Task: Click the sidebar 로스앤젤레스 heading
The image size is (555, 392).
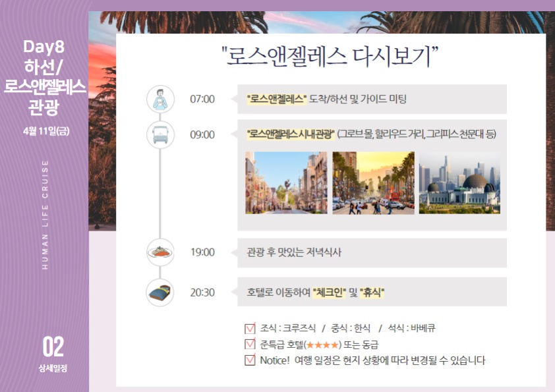Action: click(x=45, y=87)
